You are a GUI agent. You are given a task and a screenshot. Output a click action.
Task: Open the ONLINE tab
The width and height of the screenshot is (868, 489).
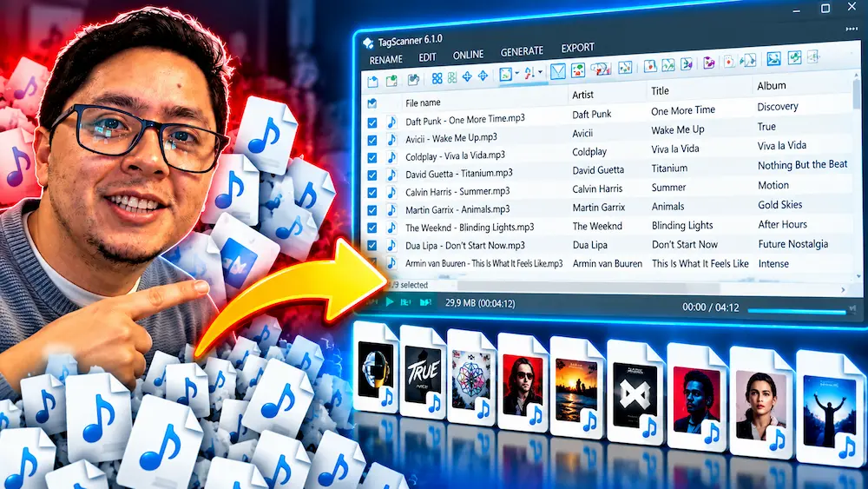(469, 55)
